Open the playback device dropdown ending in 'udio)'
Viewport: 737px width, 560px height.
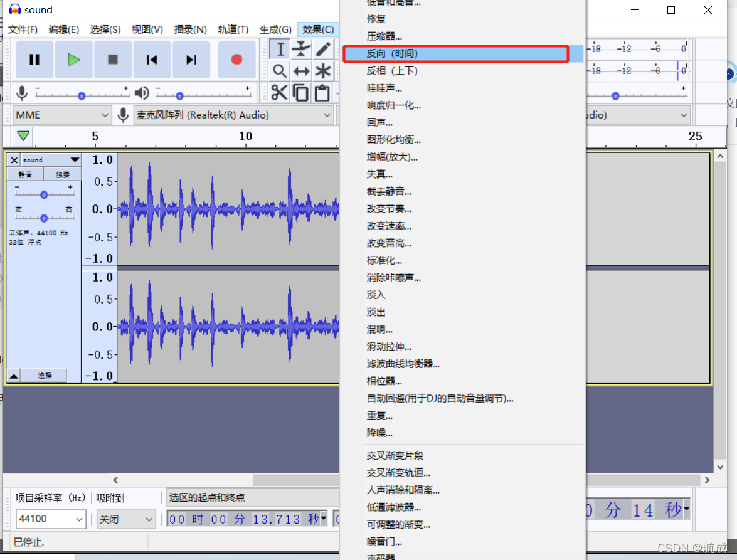(x=639, y=115)
